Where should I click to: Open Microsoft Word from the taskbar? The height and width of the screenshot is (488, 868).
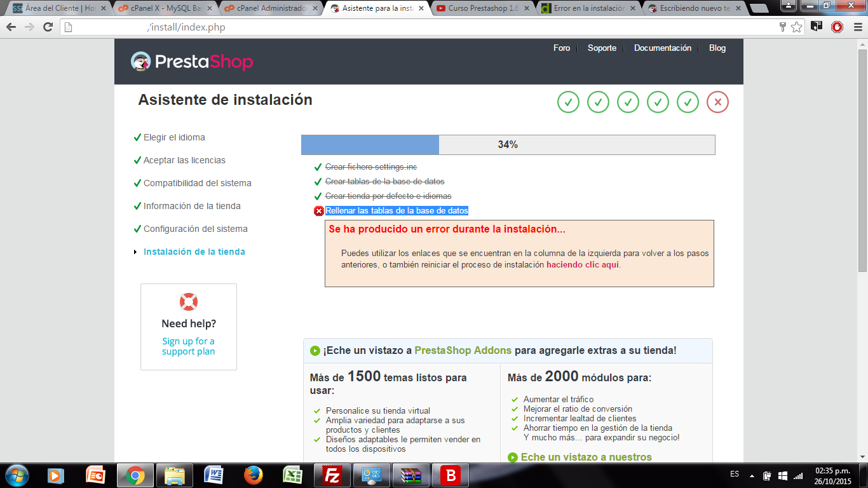(x=214, y=475)
